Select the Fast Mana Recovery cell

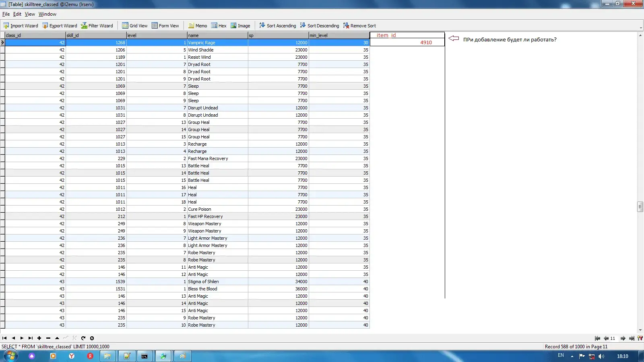(x=218, y=158)
